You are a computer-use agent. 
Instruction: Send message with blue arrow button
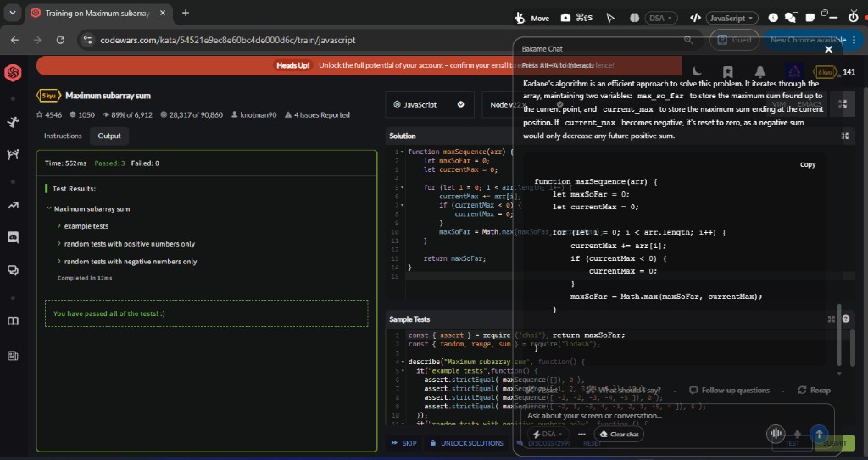pos(820,434)
